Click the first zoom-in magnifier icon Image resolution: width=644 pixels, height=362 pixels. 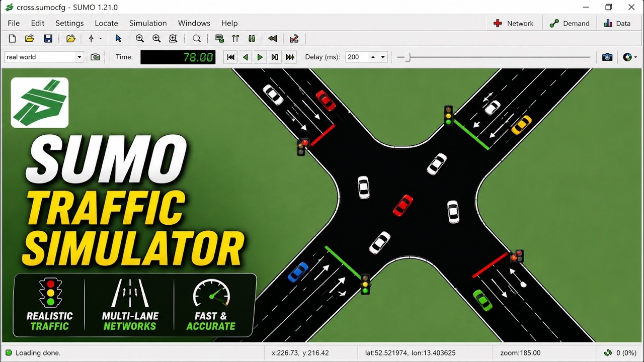(x=140, y=38)
